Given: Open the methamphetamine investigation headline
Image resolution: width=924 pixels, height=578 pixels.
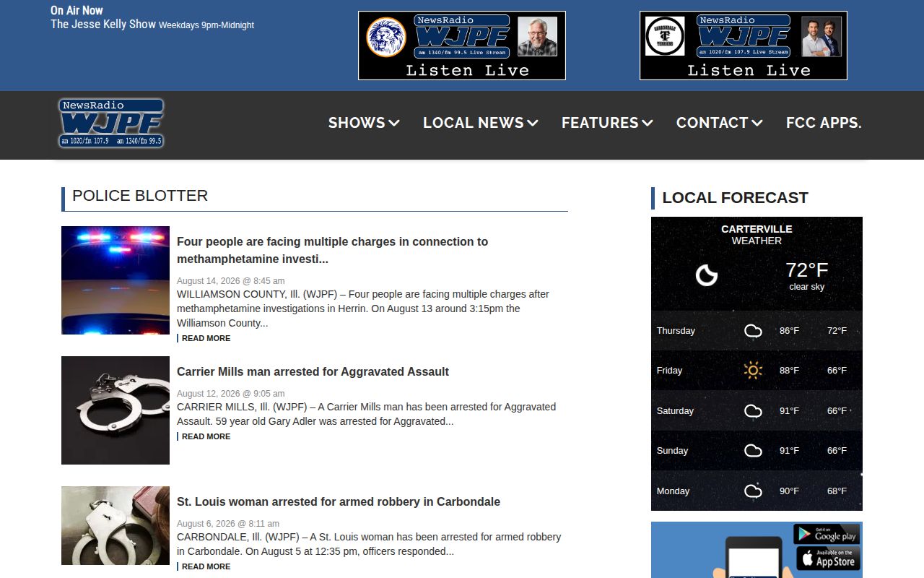Looking at the screenshot, I should coord(332,250).
